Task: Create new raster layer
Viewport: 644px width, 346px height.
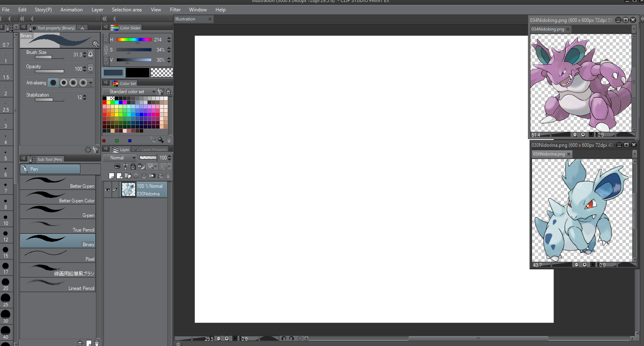Action: pos(112,176)
